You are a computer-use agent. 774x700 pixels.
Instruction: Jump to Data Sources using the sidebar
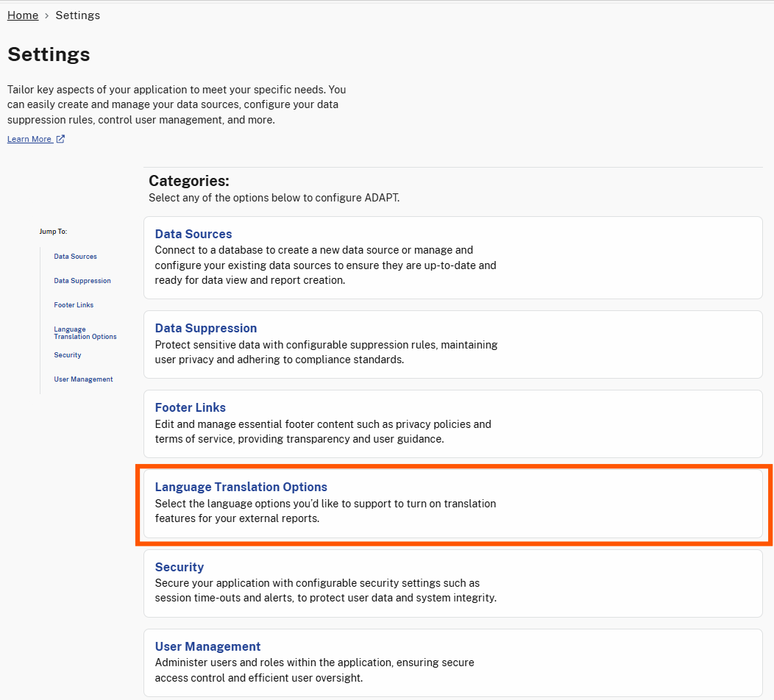pos(75,256)
